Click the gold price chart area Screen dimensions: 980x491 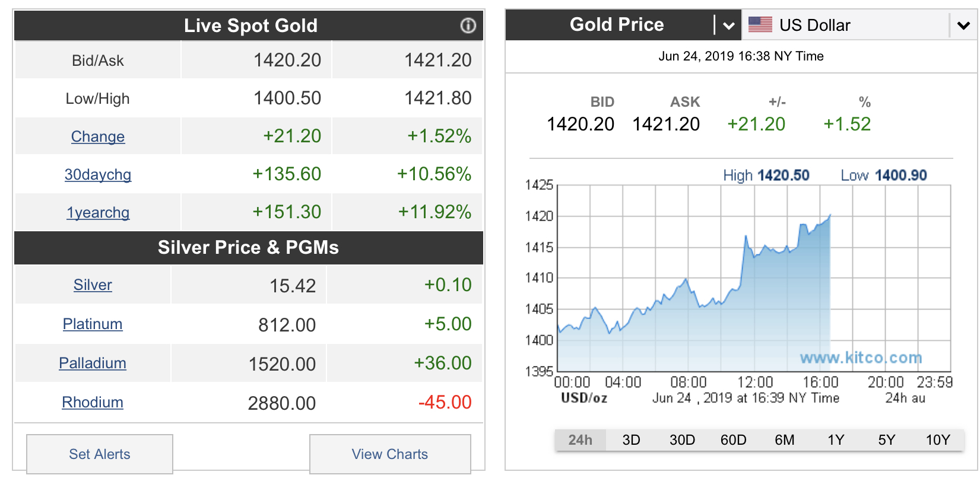pyautogui.click(x=753, y=279)
